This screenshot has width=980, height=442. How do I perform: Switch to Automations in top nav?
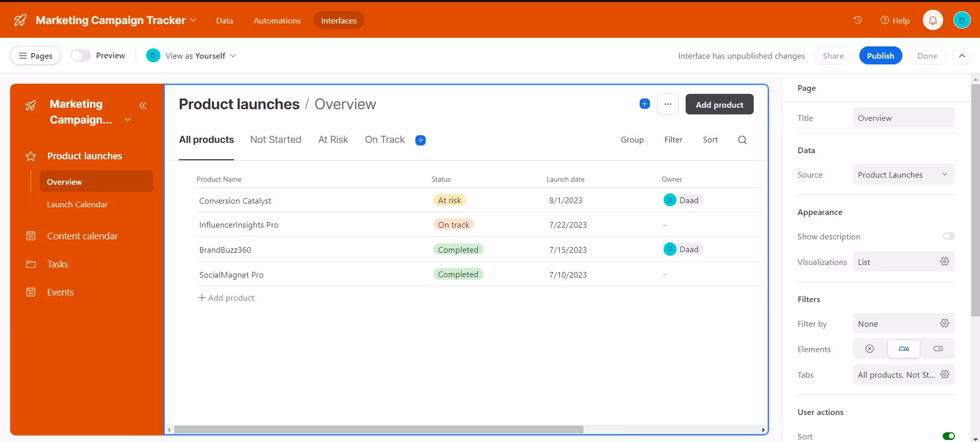[x=277, y=20]
